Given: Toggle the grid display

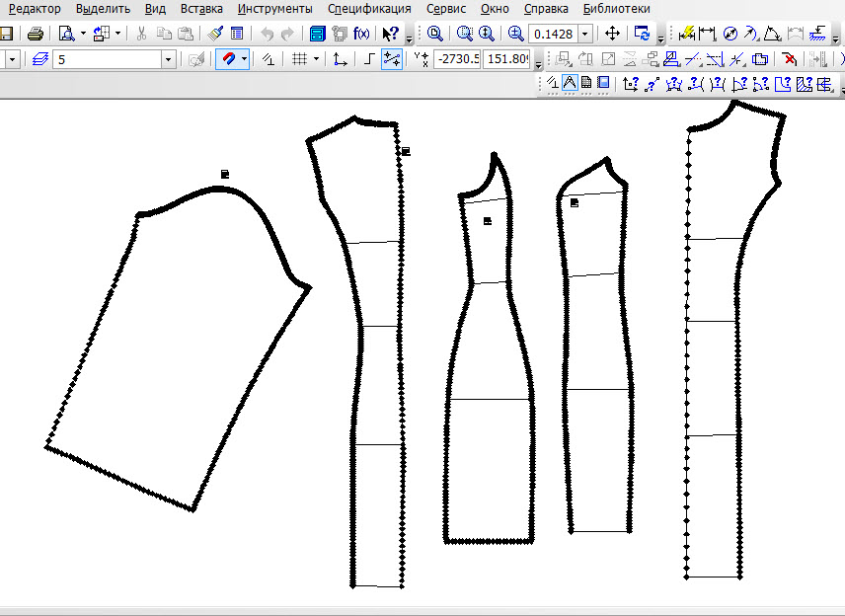Looking at the screenshot, I should coord(299,59).
